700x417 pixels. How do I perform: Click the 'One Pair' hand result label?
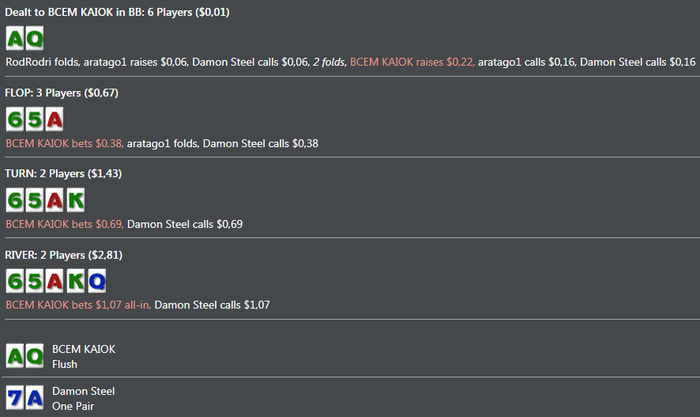[x=72, y=406]
